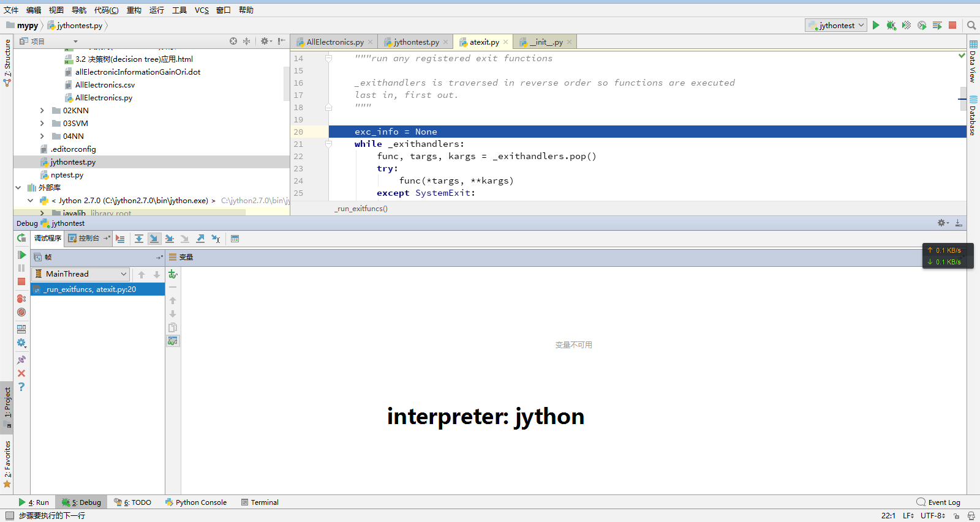Click Run to Cursor icon
Screen dimensions: 980x522
(216, 239)
